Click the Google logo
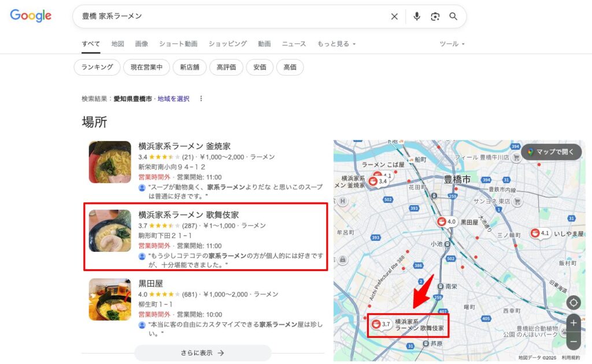The width and height of the screenshot is (592, 364). coord(31,16)
